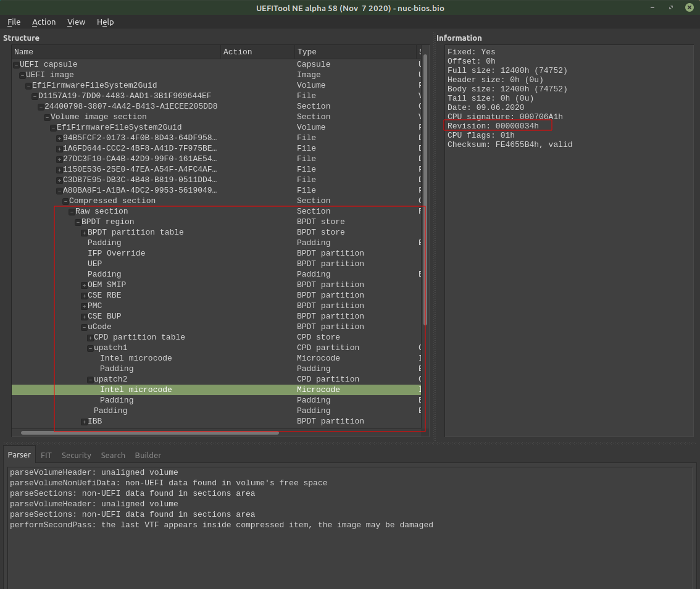Viewport: 700px width, 589px height.
Task: Switch to the FIT tab
Action: tap(46, 455)
